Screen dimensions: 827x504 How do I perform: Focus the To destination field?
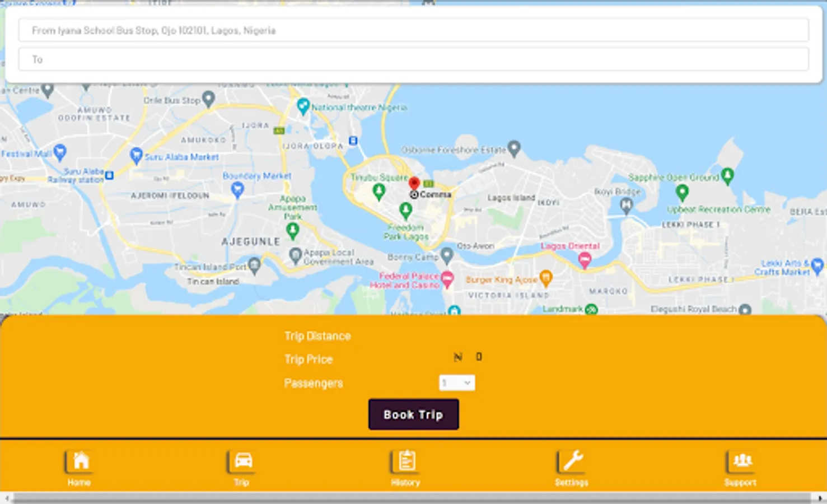point(414,59)
